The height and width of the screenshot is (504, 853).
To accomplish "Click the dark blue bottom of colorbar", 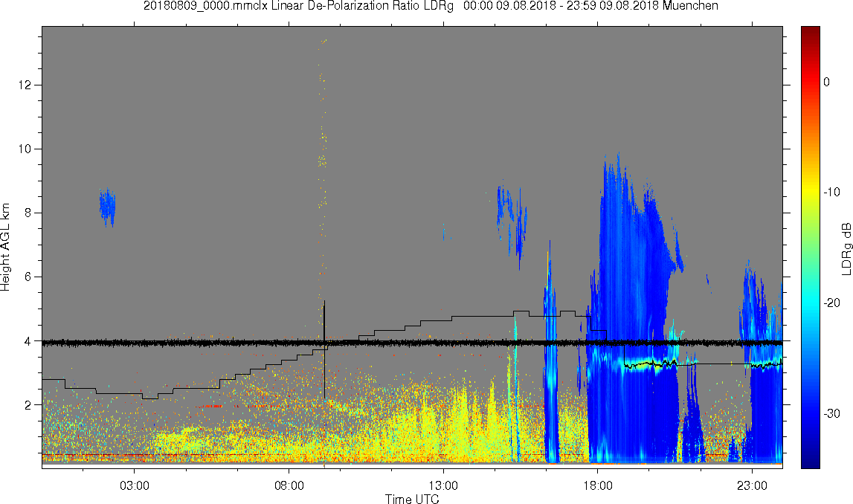I will [x=810, y=461].
